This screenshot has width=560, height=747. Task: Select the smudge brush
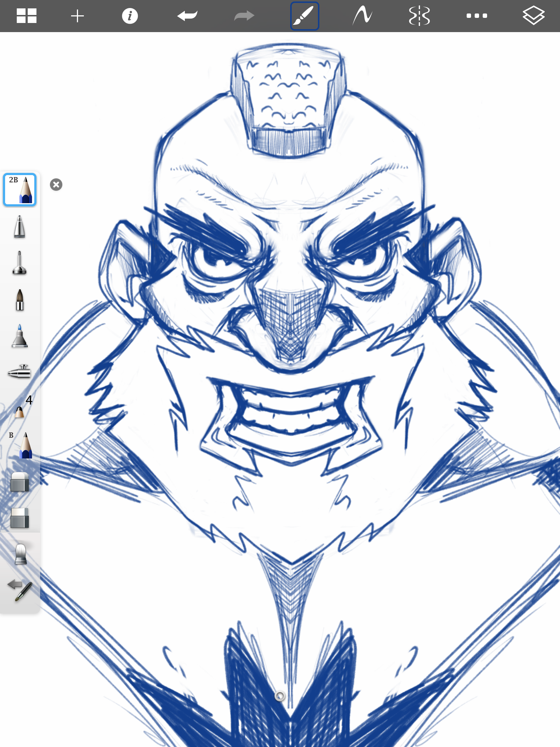(x=21, y=554)
